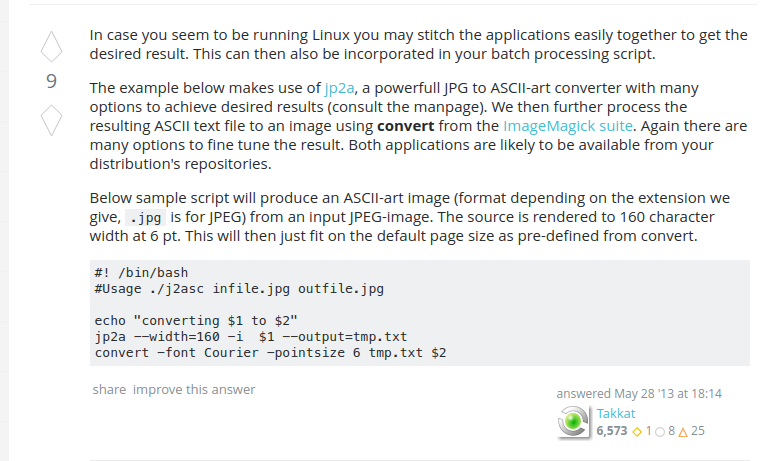Click the echo "converting $1 to $2" line
This screenshot has height=461, width=771.
(196, 320)
